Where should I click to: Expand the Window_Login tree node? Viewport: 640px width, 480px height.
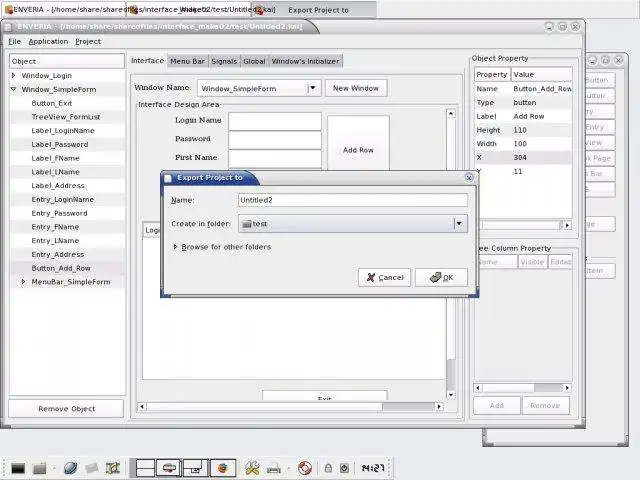pos(13,76)
